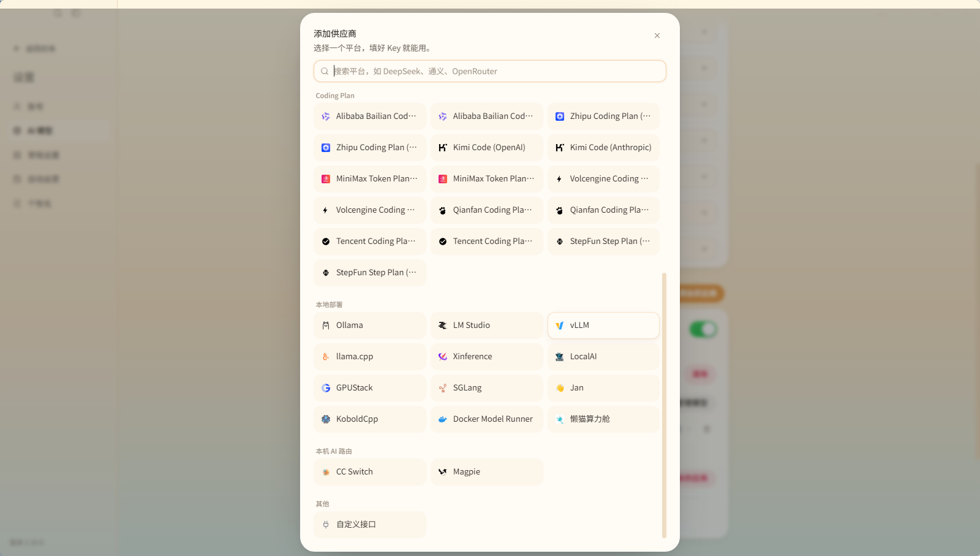The height and width of the screenshot is (556, 980).
Task: Select the Xinference logo icon
Action: 443,357
